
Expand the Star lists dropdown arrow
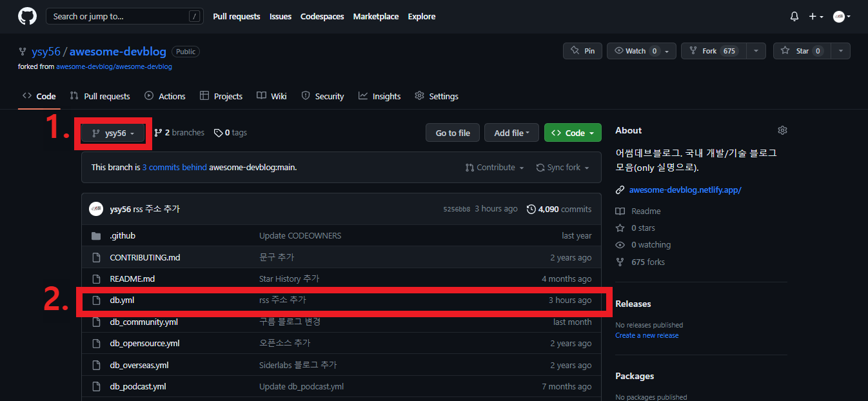pos(840,51)
